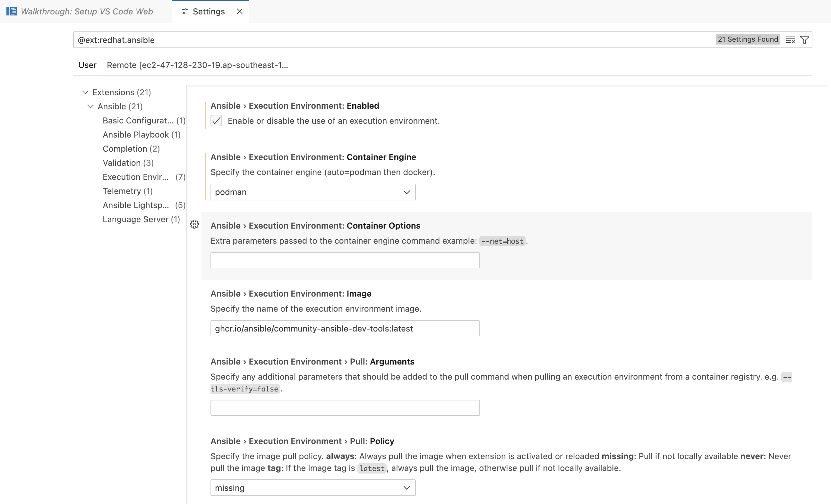Click the walkthrough tab icon
Screen dimensions: 831x504
12,11
